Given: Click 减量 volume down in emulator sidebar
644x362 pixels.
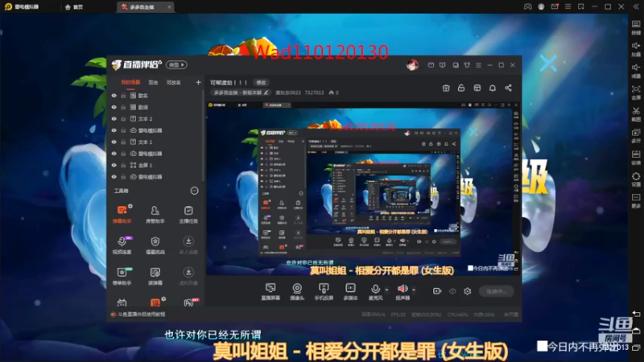Looking at the screenshot, I should 636,71.
